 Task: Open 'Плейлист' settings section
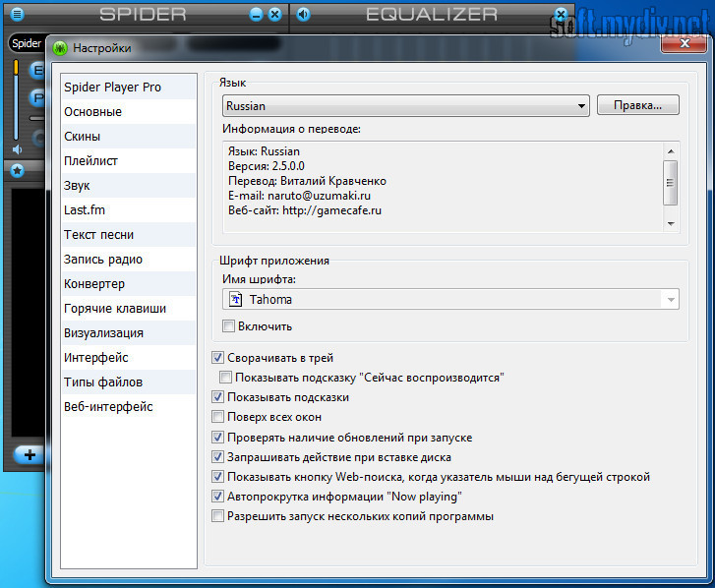coord(129,161)
